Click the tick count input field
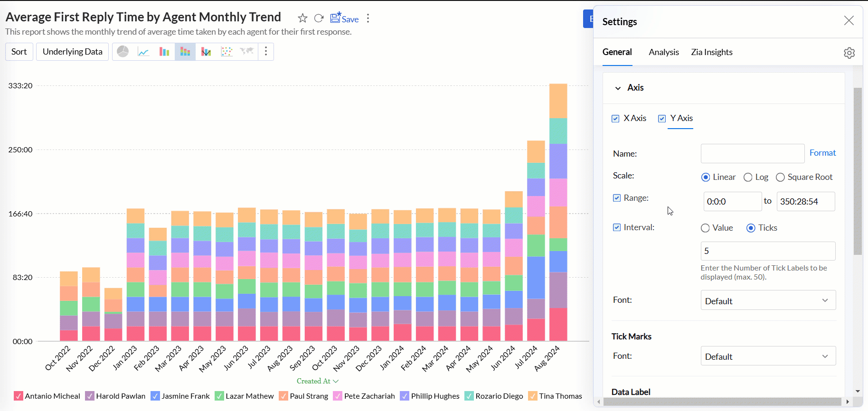This screenshot has width=868, height=411. point(767,251)
